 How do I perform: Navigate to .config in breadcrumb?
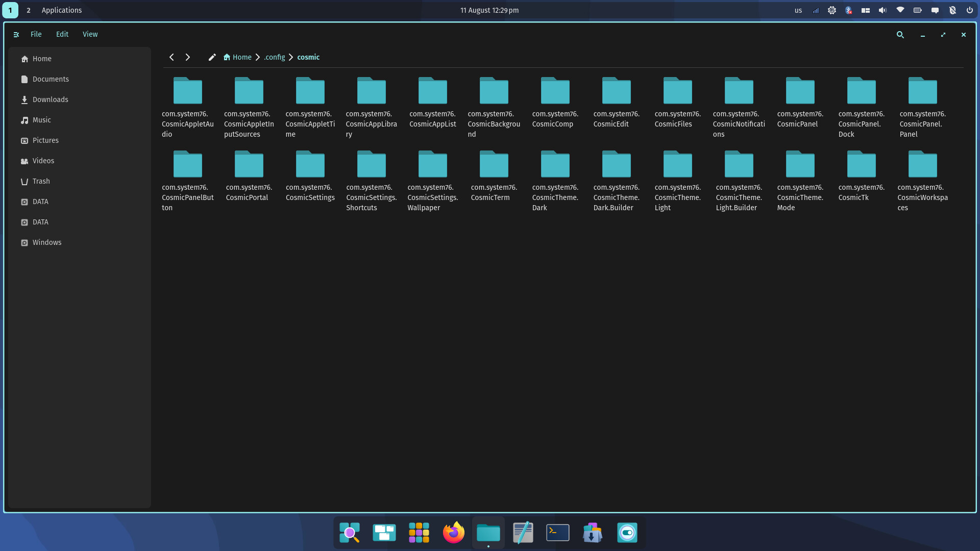click(275, 57)
